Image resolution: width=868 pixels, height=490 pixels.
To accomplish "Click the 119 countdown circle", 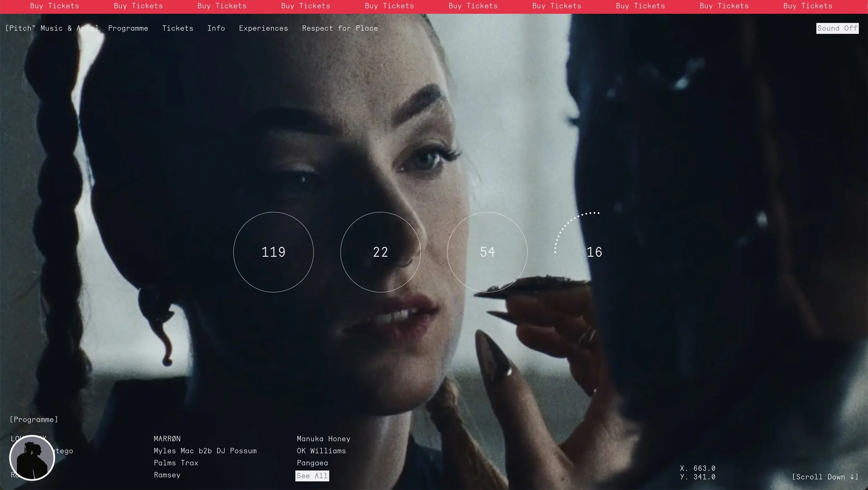I will pyautogui.click(x=273, y=252).
